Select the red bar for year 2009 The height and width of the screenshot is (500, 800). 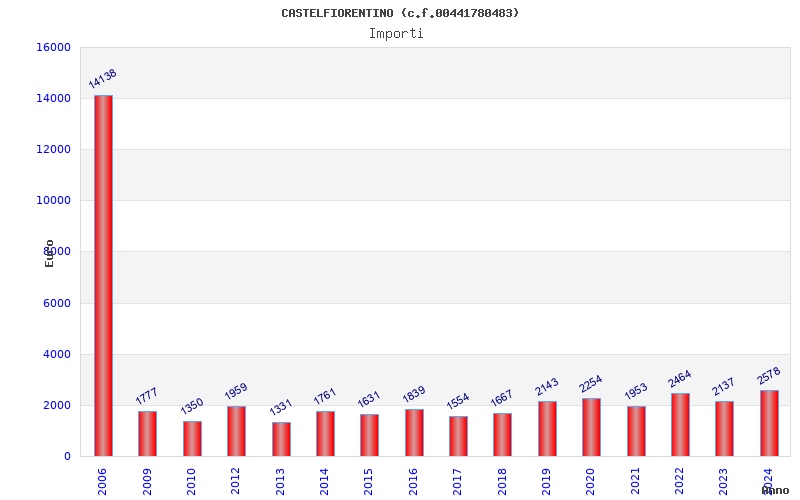pos(147,434)
